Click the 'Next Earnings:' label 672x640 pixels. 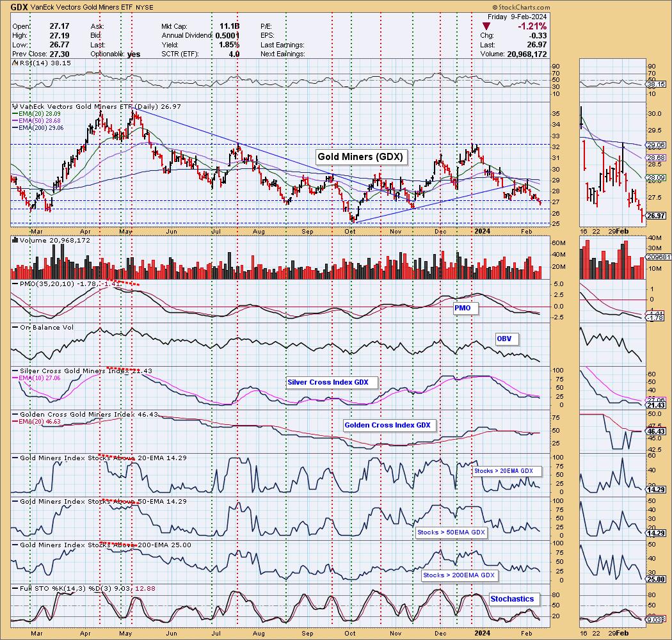(x=283, y=54)
